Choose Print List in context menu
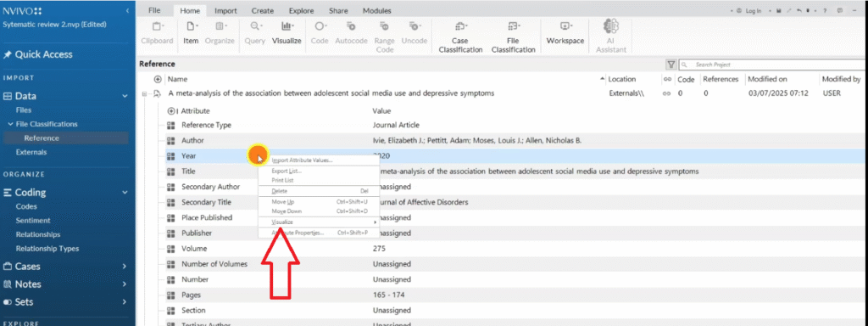 [x=319, y=180]
